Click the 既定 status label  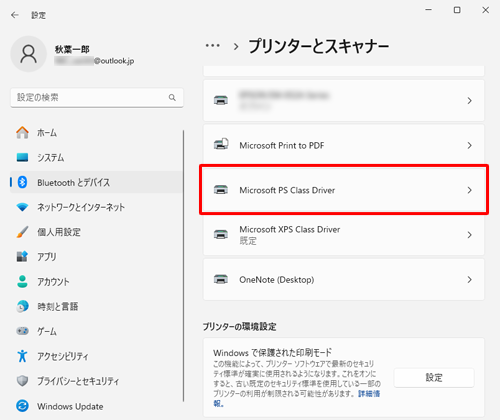(248, 241)
